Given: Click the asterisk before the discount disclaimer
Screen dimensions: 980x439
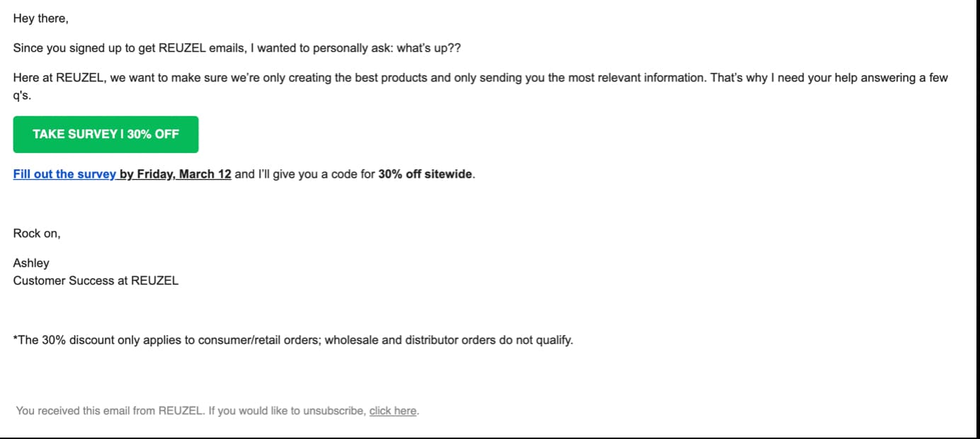Looking at the screenshot, I should coord(16,339).
